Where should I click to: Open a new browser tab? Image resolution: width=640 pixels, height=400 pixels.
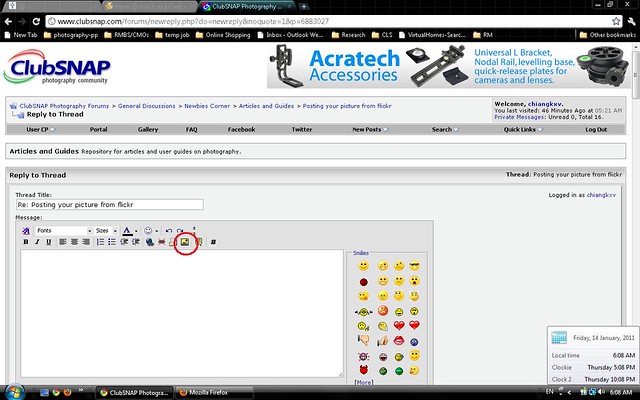coord(304,7)
